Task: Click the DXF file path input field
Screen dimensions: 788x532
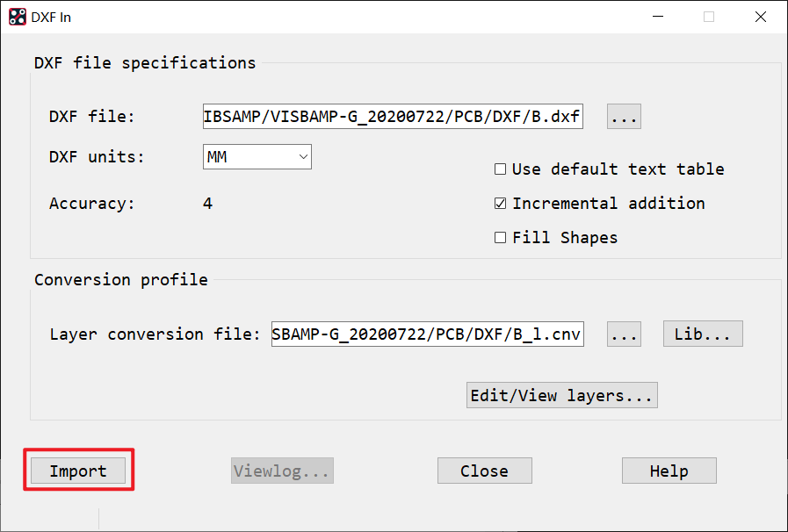Action: click(393, 117)
